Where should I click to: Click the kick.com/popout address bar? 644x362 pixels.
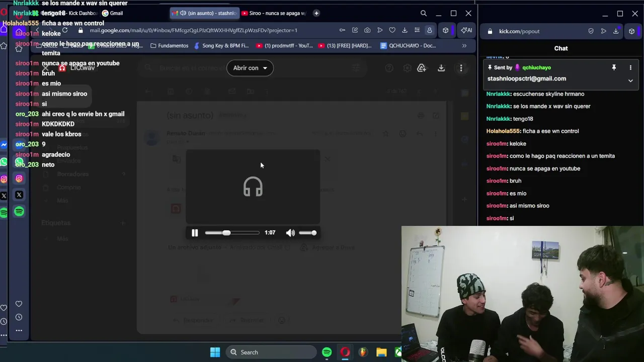(519, 31)
